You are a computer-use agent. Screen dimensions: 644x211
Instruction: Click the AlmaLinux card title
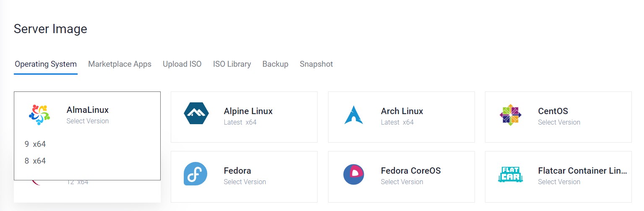click(88, 110)
